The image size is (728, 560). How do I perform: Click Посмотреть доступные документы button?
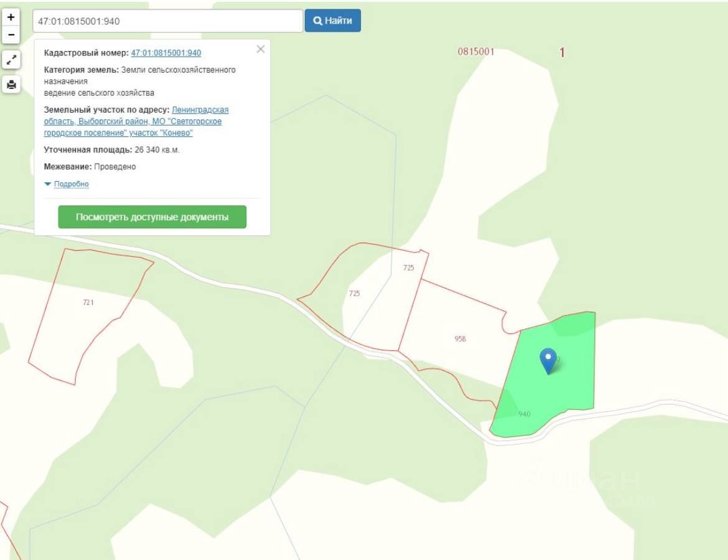coord(152,217)
